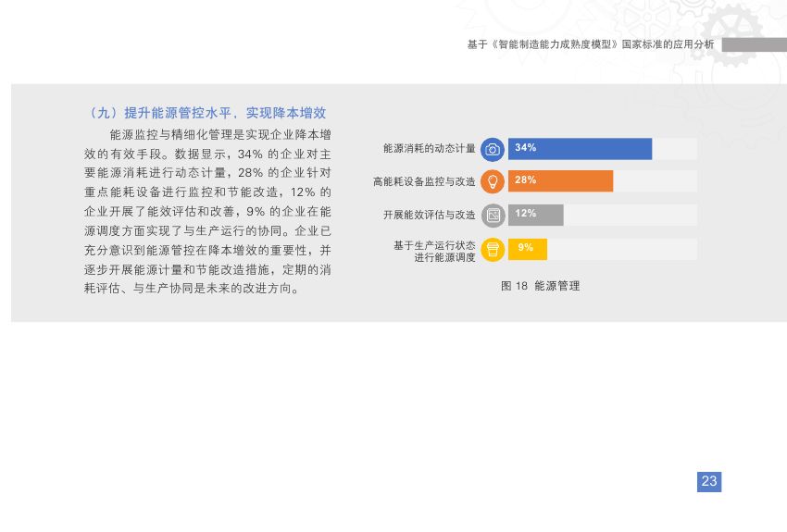Click the gray rectangle beside the header title
Viewport: 787px width, 532px height.
coord(754,44)
